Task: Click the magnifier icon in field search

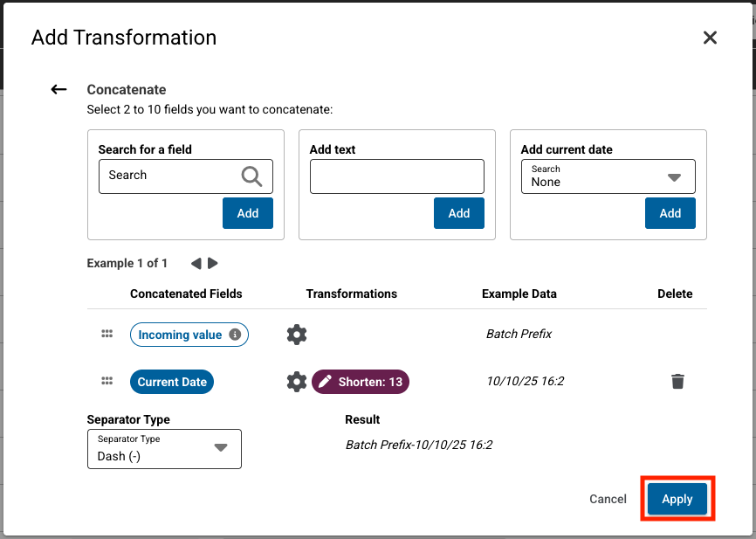Action: click(251, 176)
